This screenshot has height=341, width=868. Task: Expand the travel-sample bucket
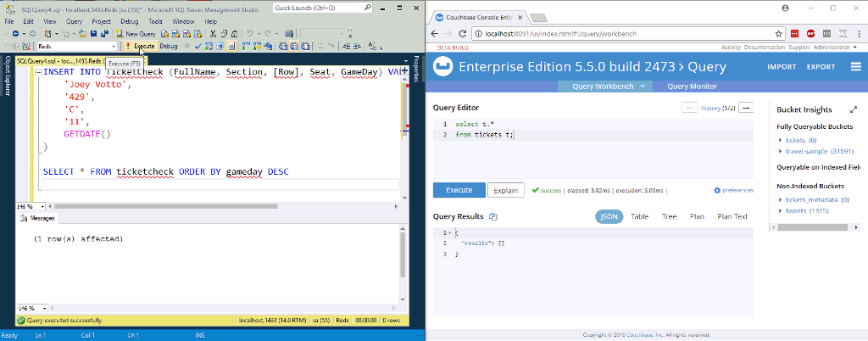click(x=781, y=151)
